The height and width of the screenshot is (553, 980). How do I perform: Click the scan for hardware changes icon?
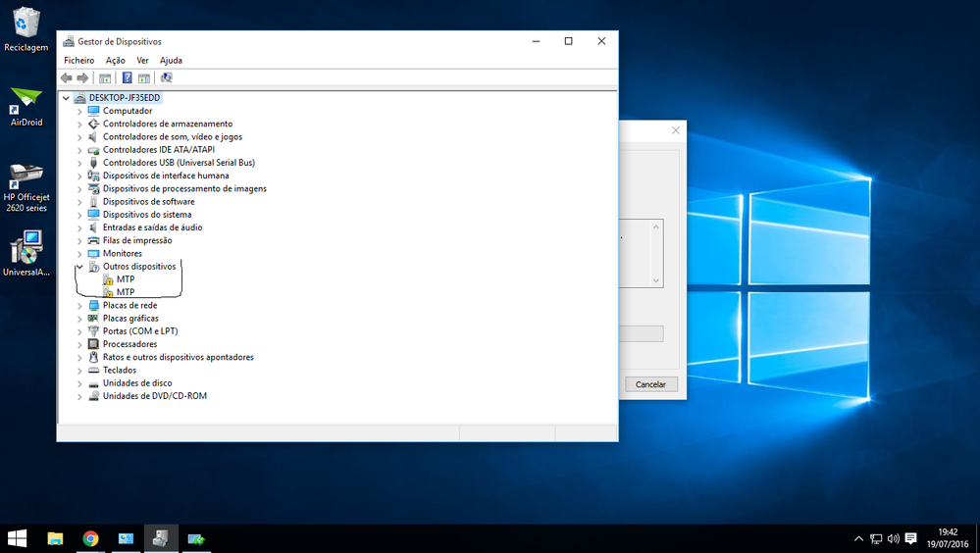pyautogui.click(x=166, y=77)
